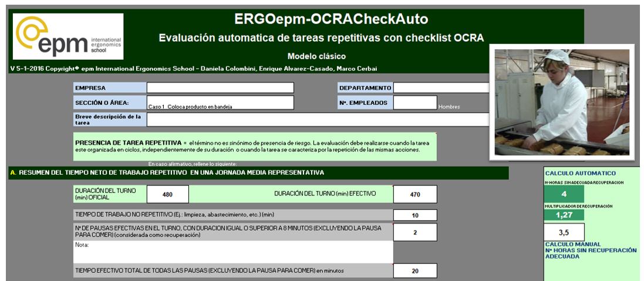Click the DURACIÓN DEL TURNO (min) EFECTIVO label
This screenshot has width=644, height=281.
(x=325, y=193)
